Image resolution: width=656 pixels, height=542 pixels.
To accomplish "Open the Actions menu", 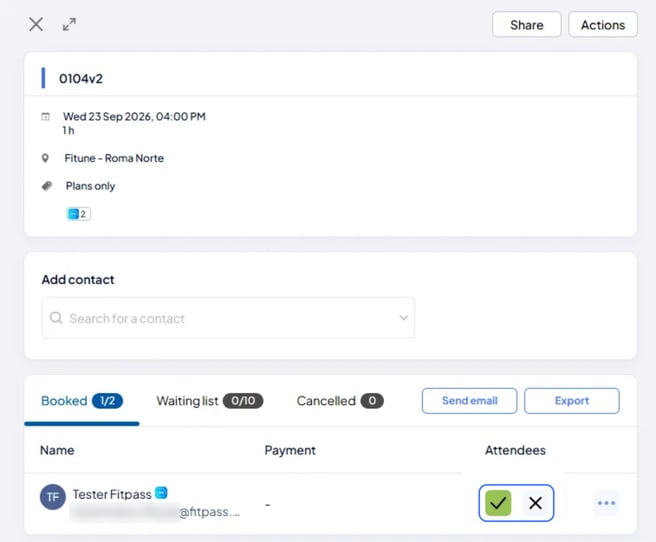I will click(x=602, y=25).
